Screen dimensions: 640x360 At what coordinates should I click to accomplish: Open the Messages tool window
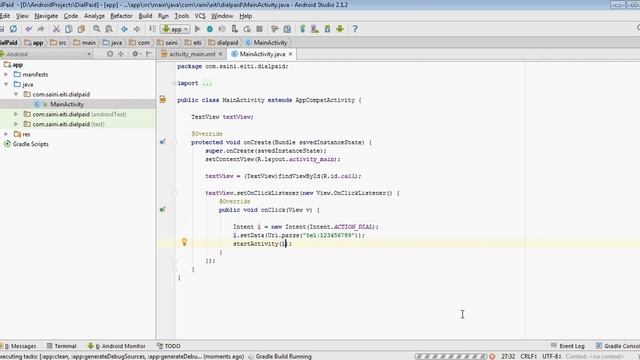click(19, 346)
